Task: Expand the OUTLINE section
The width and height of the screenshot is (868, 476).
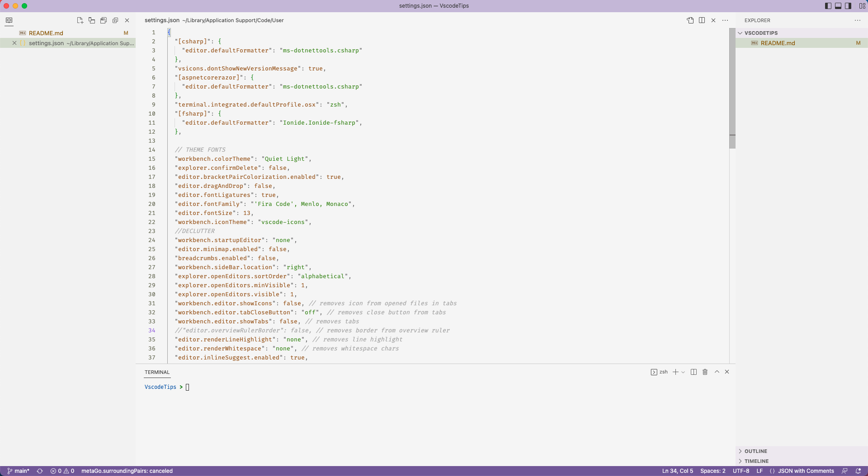Action: coord(755,451)
